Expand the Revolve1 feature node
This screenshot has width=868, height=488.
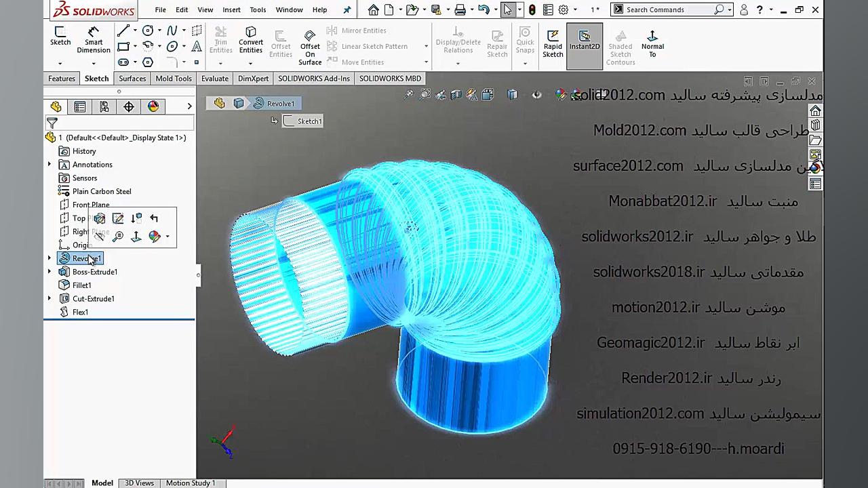click(49, 258)
